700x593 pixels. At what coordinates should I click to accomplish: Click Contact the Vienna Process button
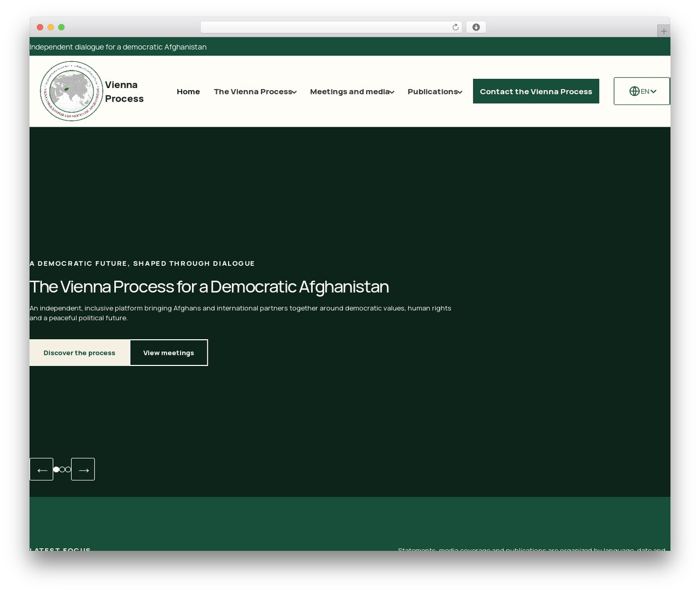[536, 91]
